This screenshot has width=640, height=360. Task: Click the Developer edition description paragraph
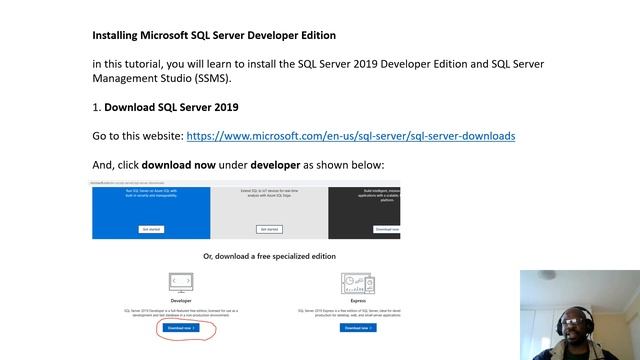(181, 313)
